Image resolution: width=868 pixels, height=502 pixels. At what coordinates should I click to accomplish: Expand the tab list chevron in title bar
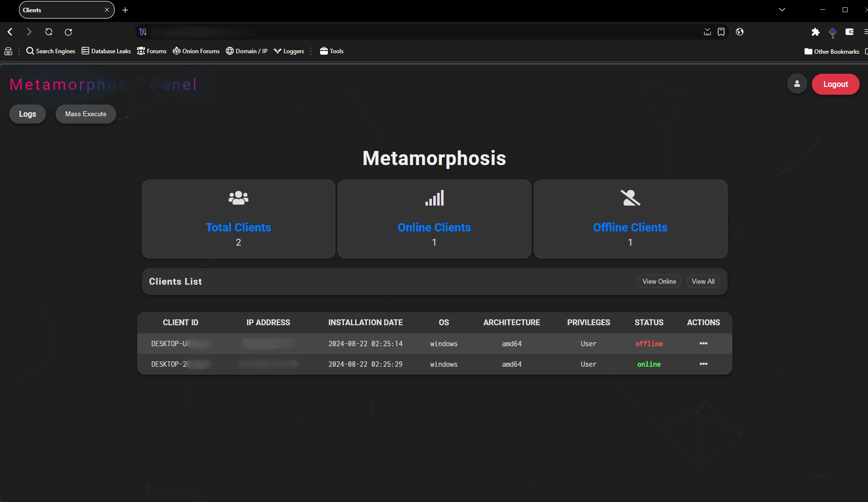coord(782,10)
